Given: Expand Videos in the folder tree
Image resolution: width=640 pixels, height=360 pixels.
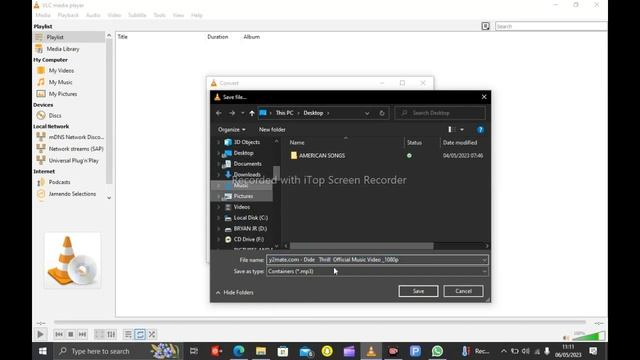Looking at the screenshot, I should click(x=218, y=207).
